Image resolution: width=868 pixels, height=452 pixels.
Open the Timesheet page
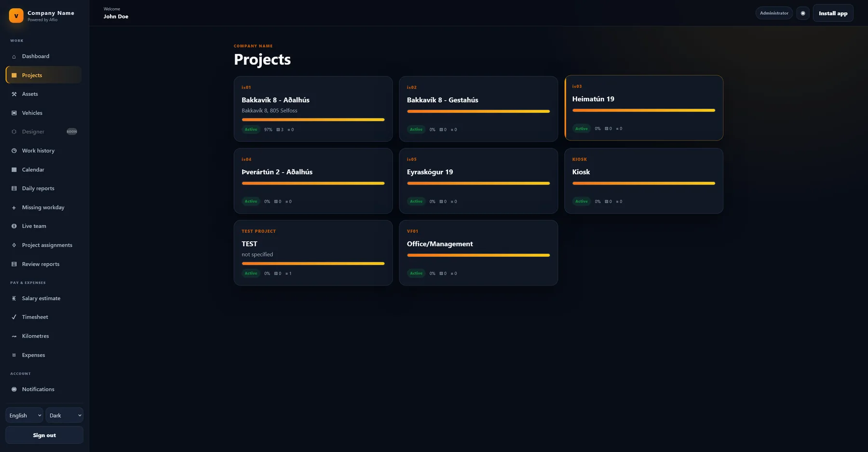point(43,317)
